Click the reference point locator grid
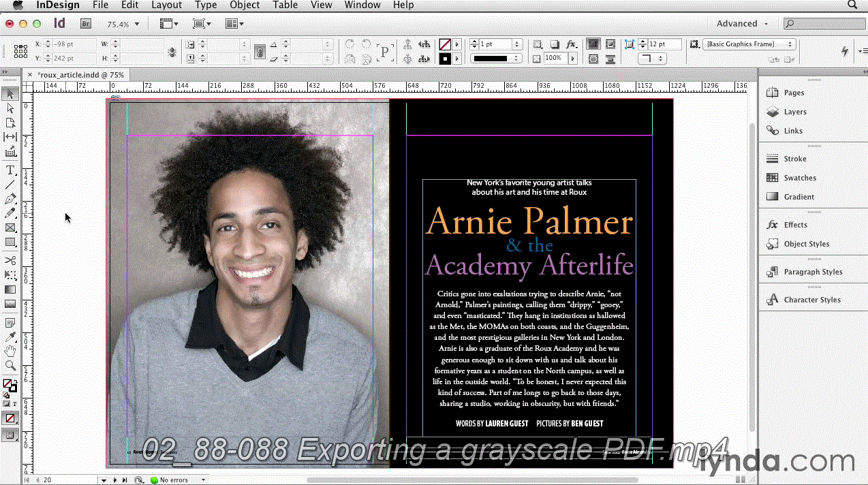This screenshot has height=485, width=868. pos(20,51)
